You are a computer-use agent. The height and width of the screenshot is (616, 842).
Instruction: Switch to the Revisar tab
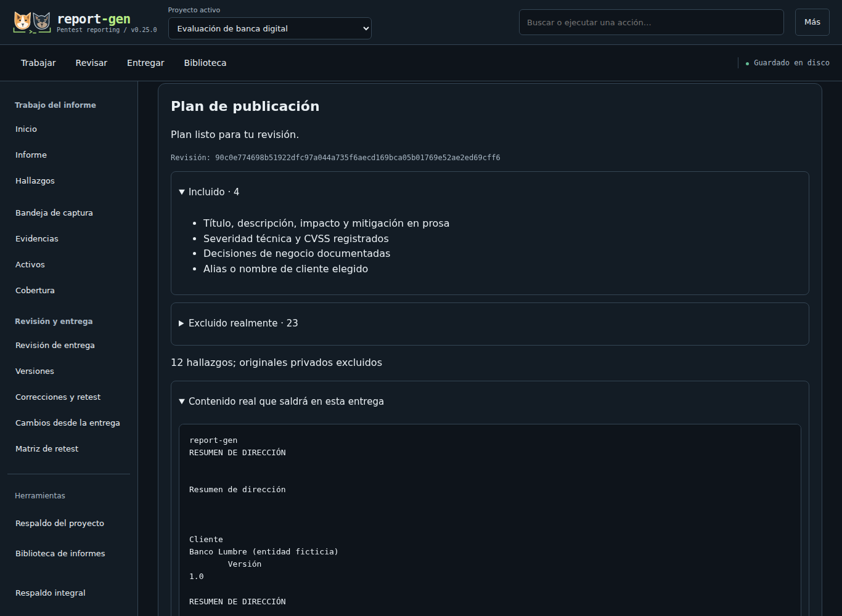(x=91, y=63)
